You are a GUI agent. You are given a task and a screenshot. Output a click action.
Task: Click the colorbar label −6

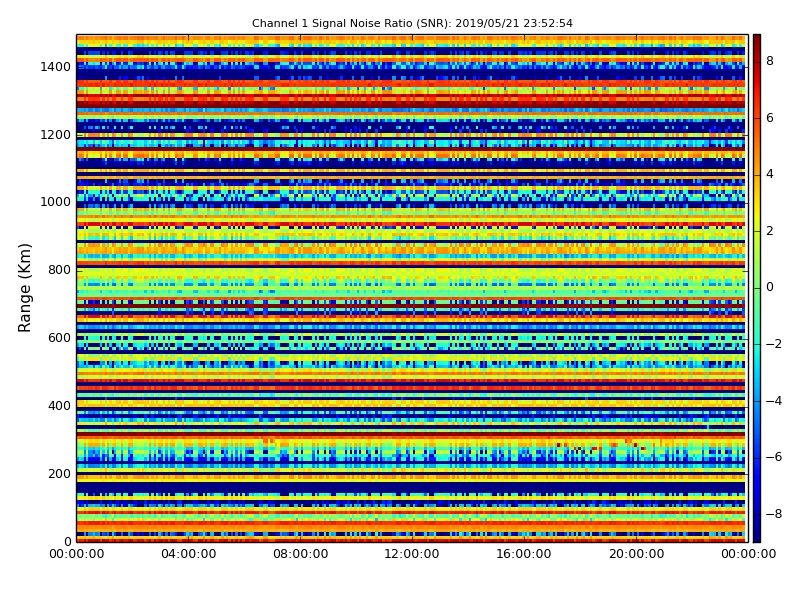click(774, 457)
